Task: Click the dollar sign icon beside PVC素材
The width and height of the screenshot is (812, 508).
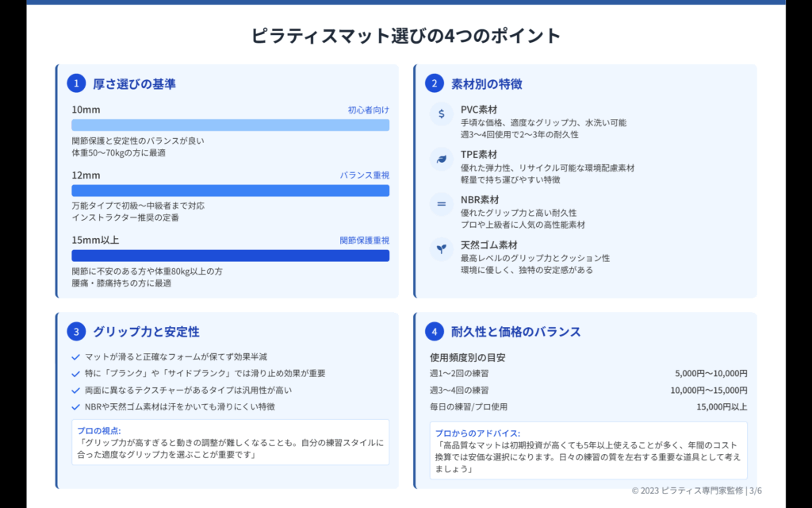Action: (x=440, y=114)
